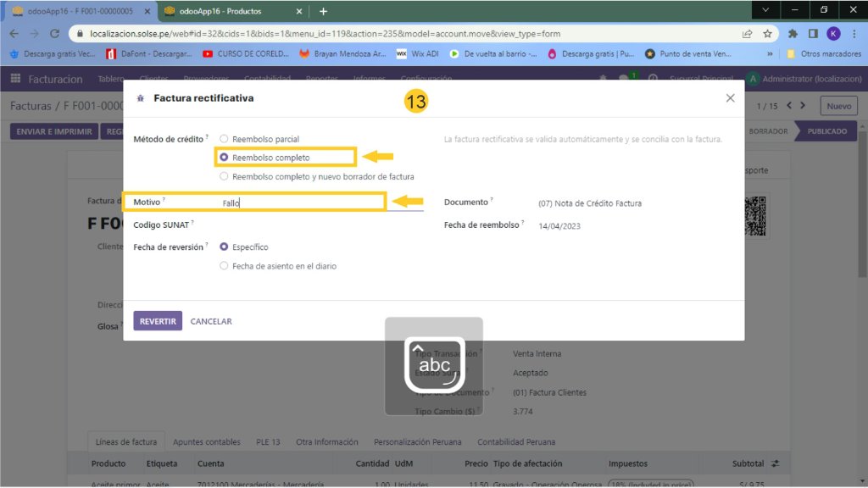Image resolution: width=868 pixels, height=488 pixels.
Task: Click the REVERTIR button
Action: (157, 321)
